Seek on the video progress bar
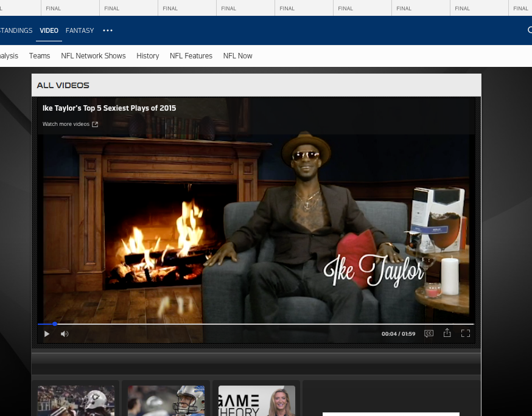 (x=256, y=324)
